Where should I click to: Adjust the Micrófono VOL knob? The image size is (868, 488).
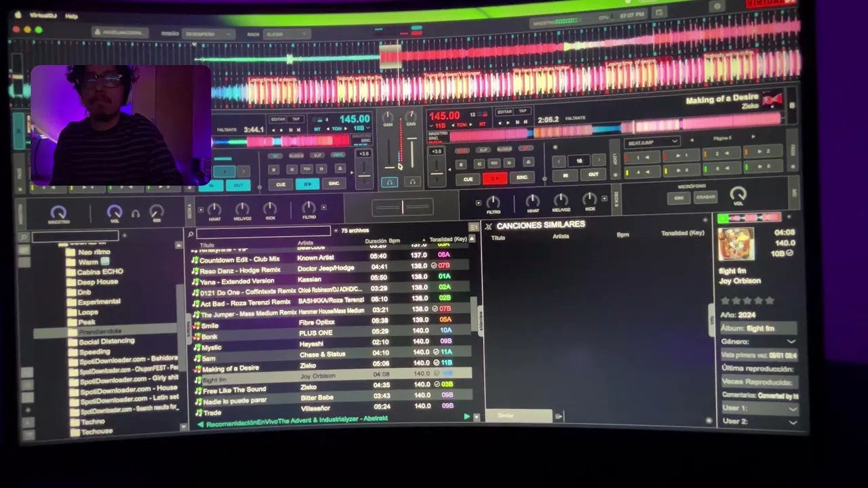pyautogui.click(x=738, y=195)
